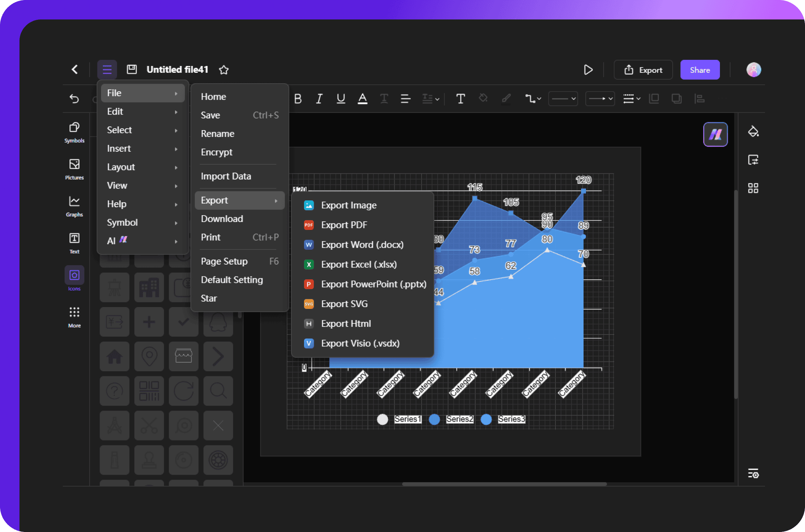Click the Share button
The height and width of the screenshot is (532, 805).
point(700,70)
